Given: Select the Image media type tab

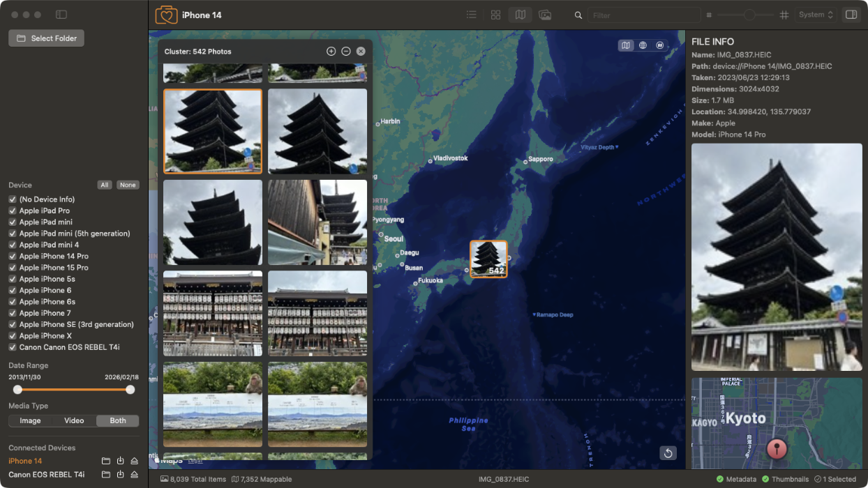Looking at the screenshot, I should (x=30, y=420).
